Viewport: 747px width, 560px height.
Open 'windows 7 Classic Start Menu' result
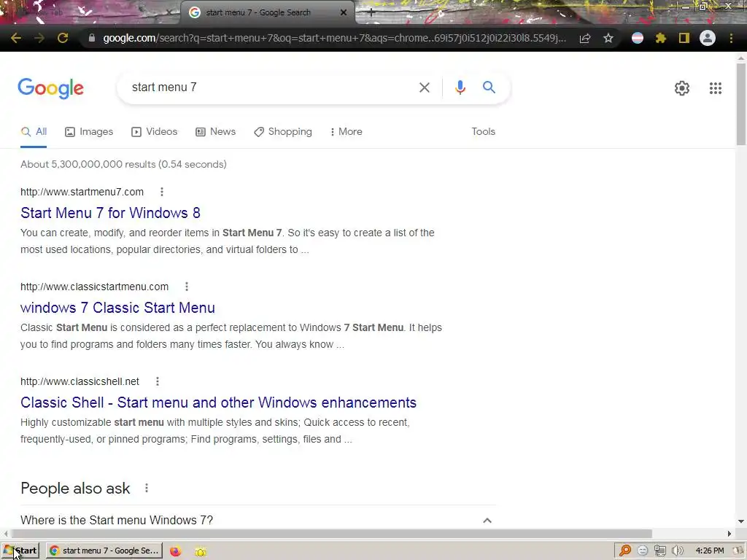pyautogui.click(x=117, y=308)
